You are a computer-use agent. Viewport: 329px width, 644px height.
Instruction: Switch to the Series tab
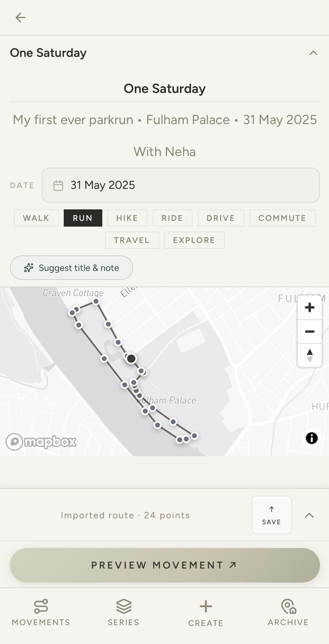pyautogui.click(x=124, y=613)
